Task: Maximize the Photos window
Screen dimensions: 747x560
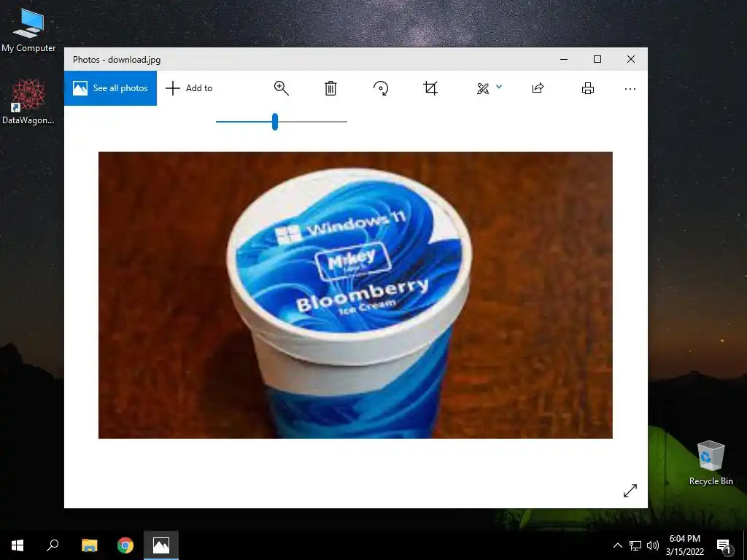Action: 597,59
